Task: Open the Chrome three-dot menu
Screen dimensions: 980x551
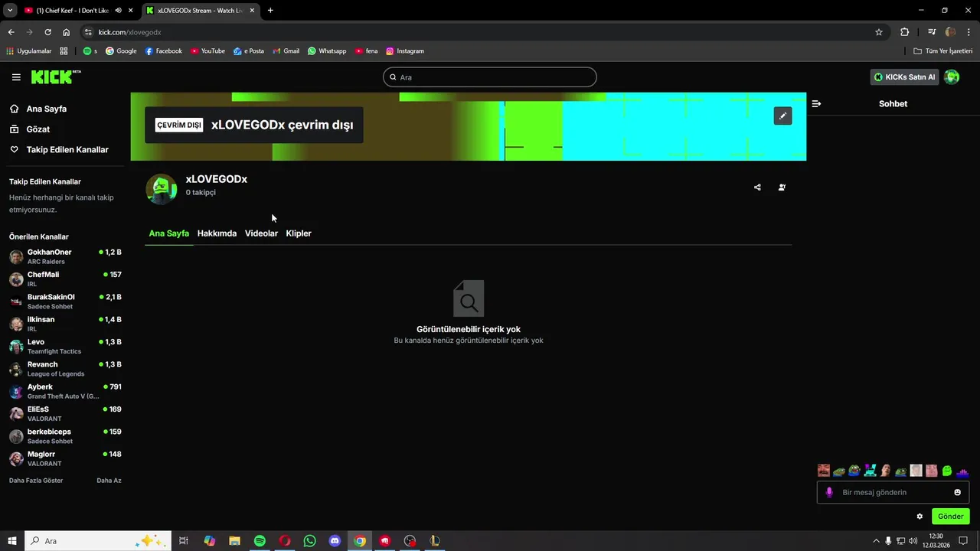Action: point(969,32)
